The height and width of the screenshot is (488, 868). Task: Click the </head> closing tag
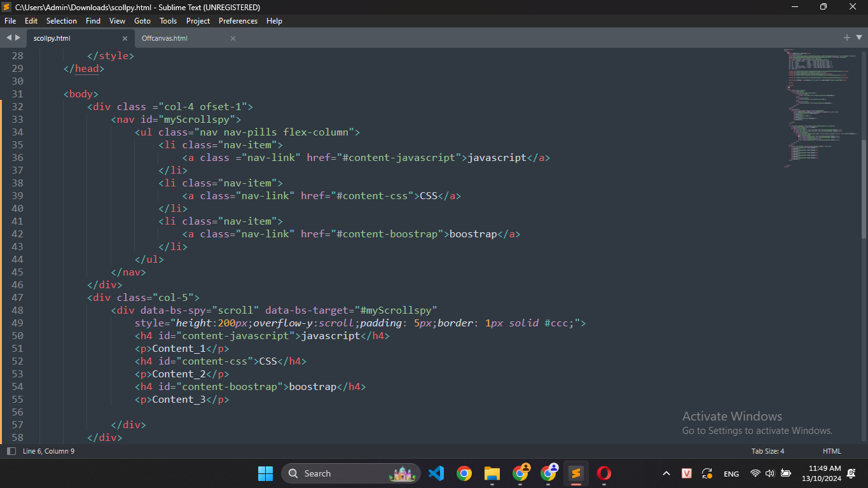(84, 69)
